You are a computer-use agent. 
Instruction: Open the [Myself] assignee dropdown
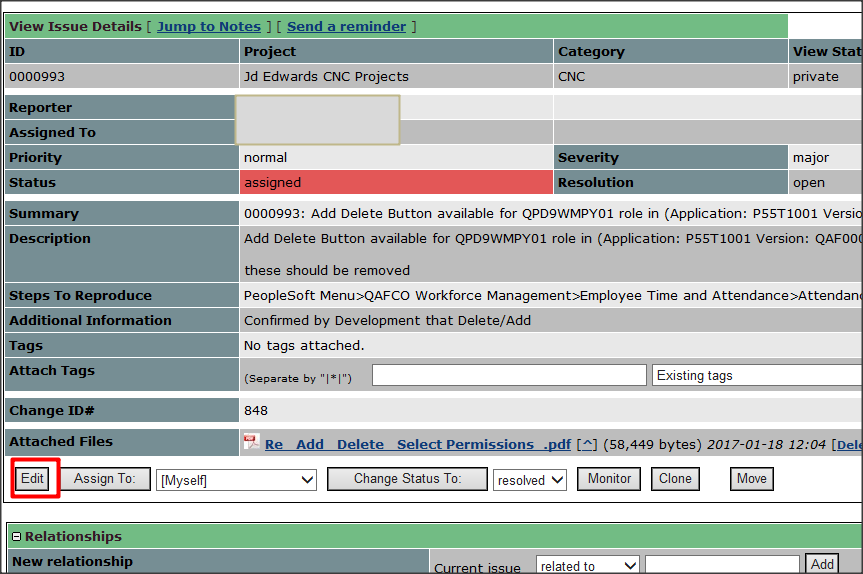click(236, 480)
